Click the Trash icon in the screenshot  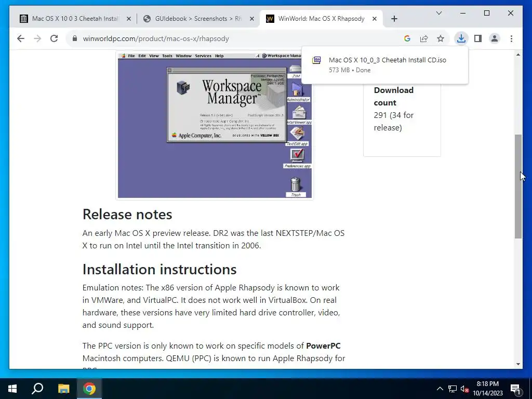[x=296, y=187]
